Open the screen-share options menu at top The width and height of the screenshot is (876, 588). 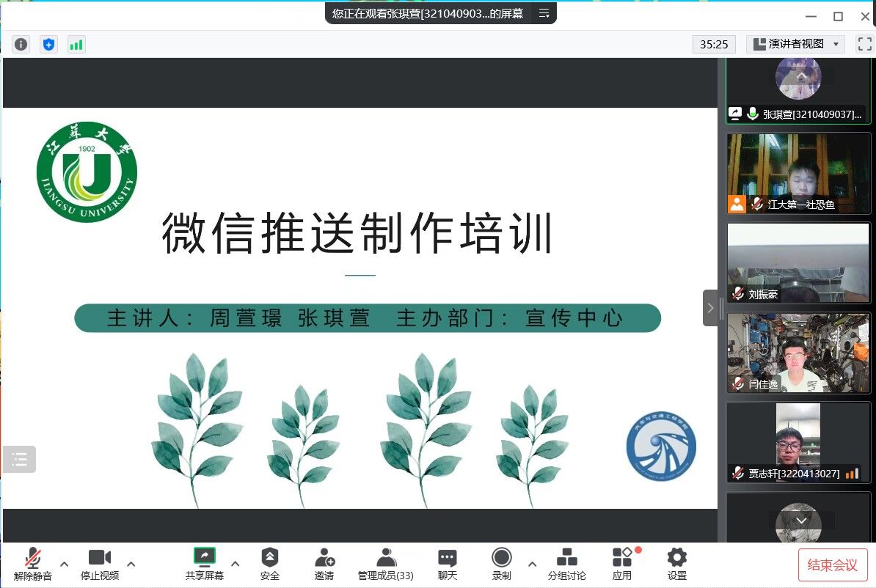click(544, 13)
